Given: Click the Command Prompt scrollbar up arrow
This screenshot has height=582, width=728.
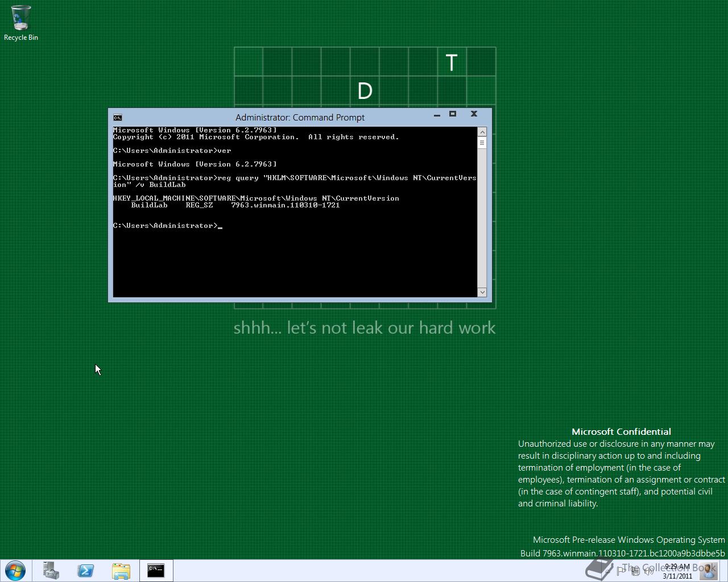Looking at the screenshot, I should coord(482,132).
